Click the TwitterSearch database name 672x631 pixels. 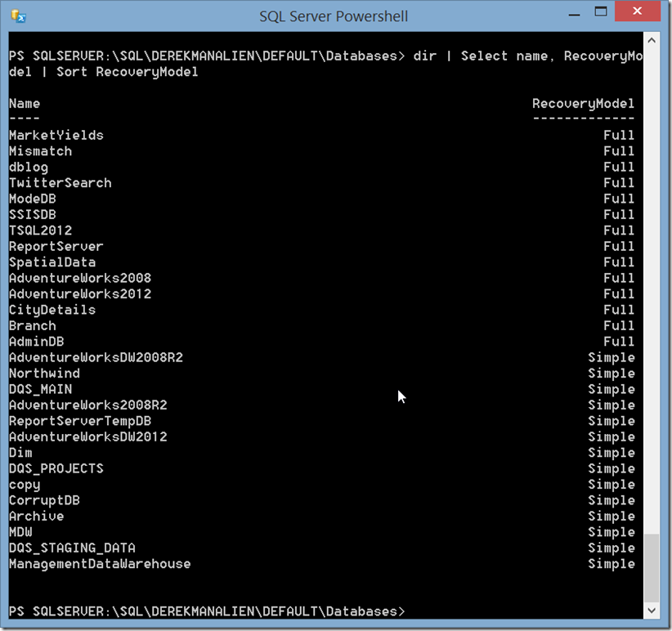[x=60, y=183]
